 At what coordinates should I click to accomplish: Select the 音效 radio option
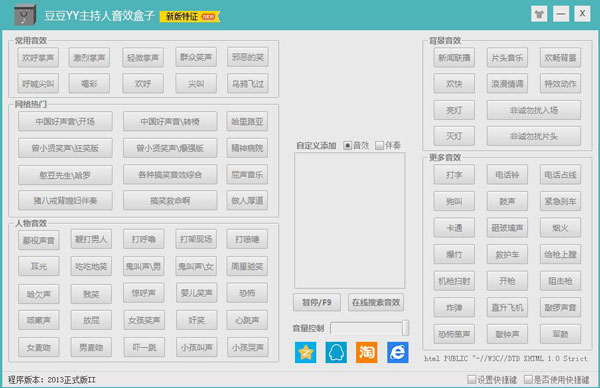click(347, 145)
